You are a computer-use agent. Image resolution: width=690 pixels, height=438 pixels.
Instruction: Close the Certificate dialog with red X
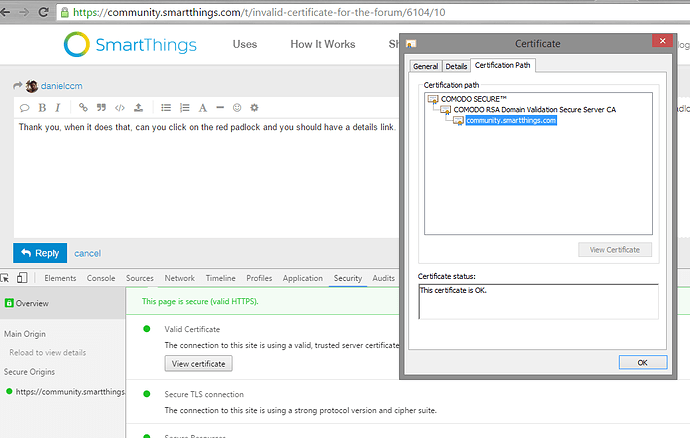662,41
